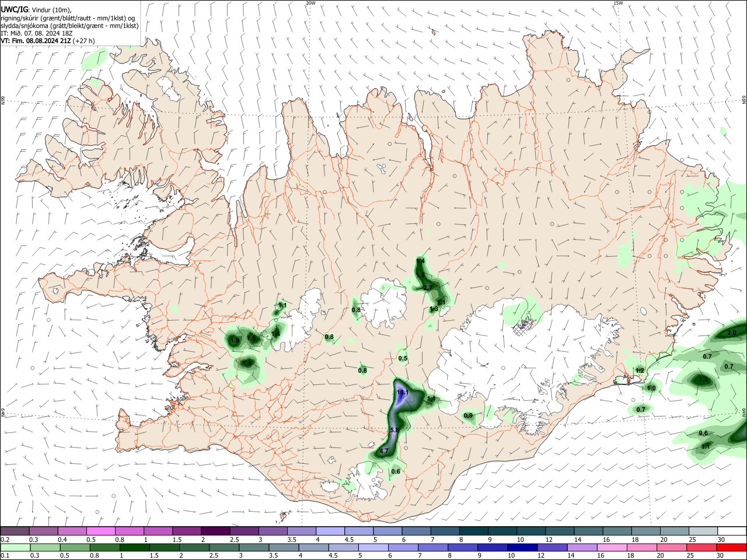
Task: Pick the darkest purple swatch between 2 and 2.5, upper row
Action: tap(215, 531)
